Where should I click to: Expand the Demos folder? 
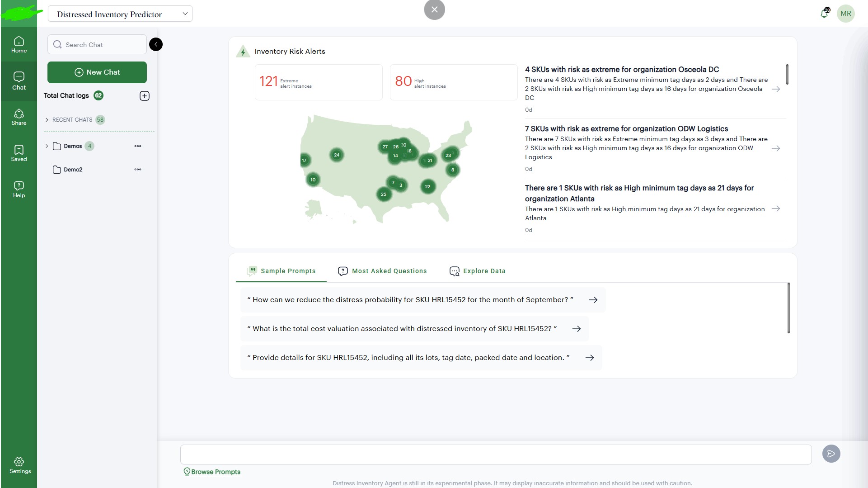point(47,146)
